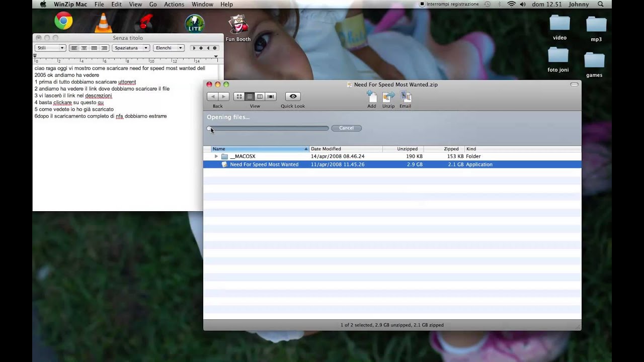
Task: Click the 14/apr/2008 08.46.24 date cell
Action: point(338,156)
